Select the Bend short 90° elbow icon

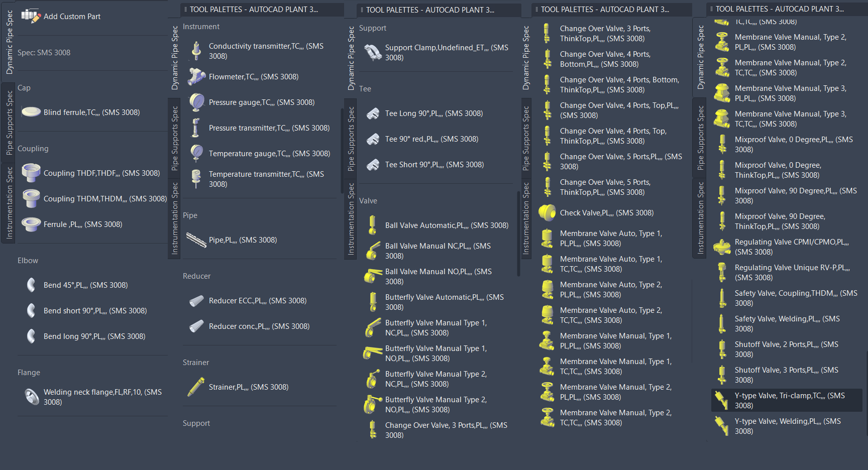coord(31,310)
